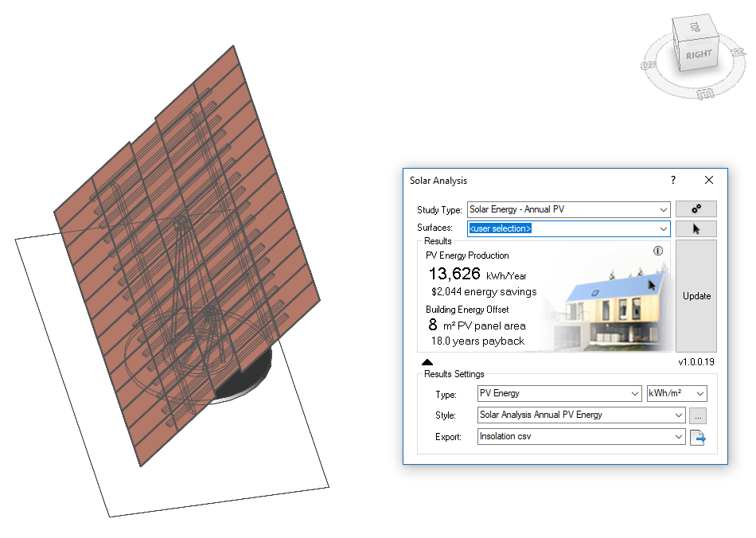Click the Solar Analysis title text
Image resolution: width=756 pixels, height=538 pixels.
(438, 181)
